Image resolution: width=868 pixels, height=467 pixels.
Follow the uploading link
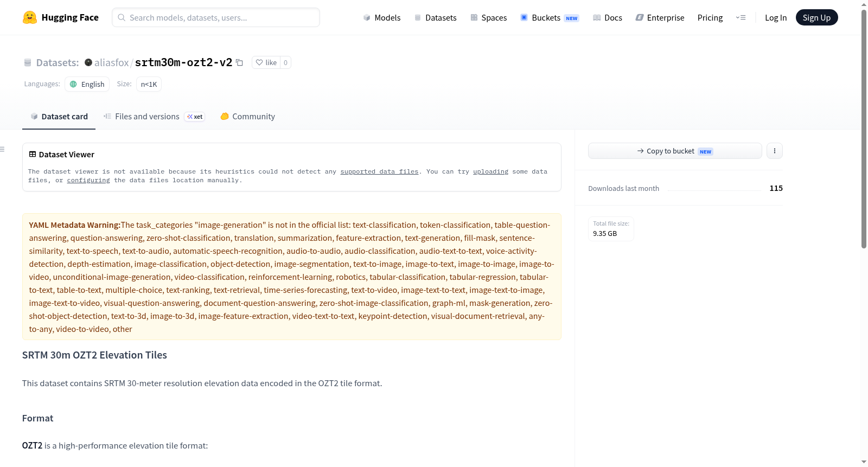point(490,171)
